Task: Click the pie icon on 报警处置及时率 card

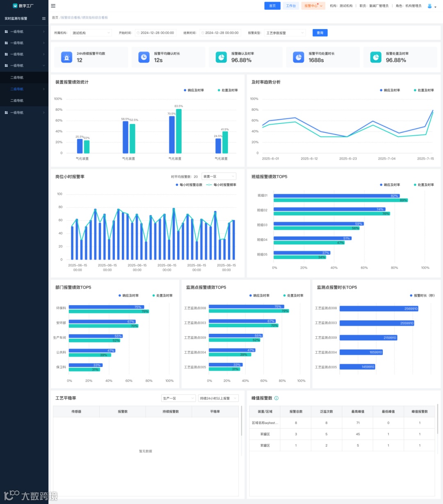Action: pos(376,57)
